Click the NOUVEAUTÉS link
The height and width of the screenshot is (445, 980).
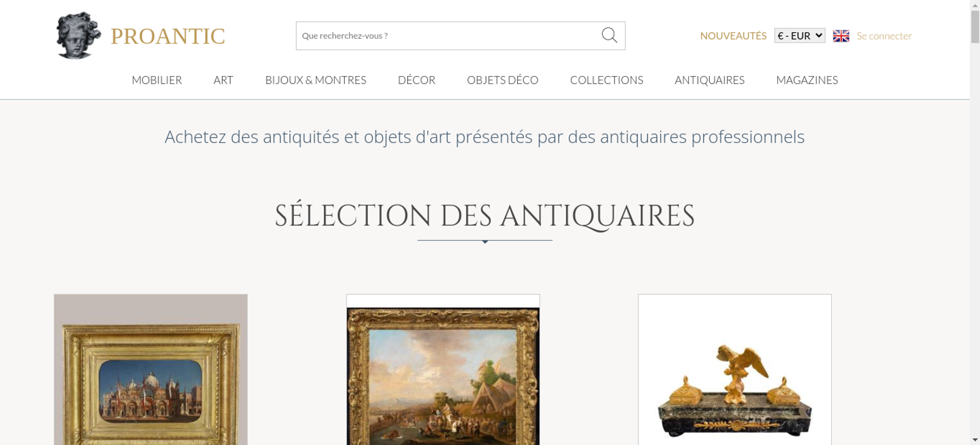point(733,36)
